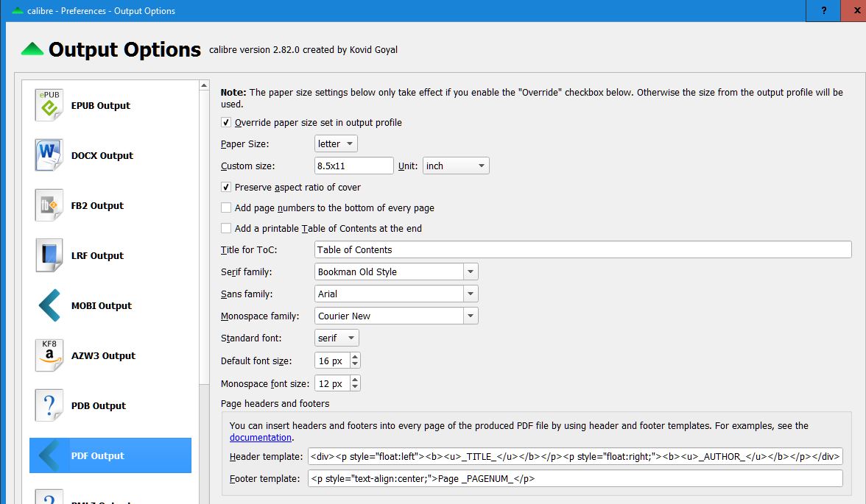Close the Preferences window

click(856, 10)
